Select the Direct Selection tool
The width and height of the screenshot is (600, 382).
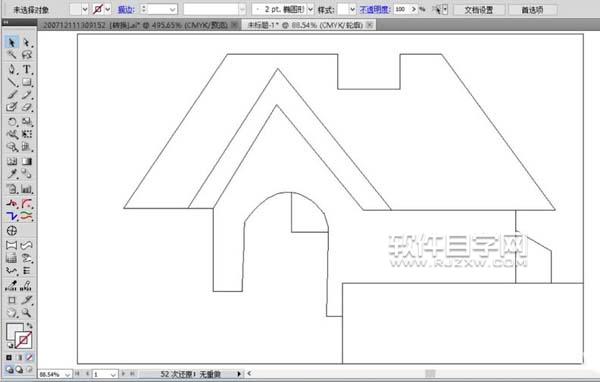click(26, 42)
